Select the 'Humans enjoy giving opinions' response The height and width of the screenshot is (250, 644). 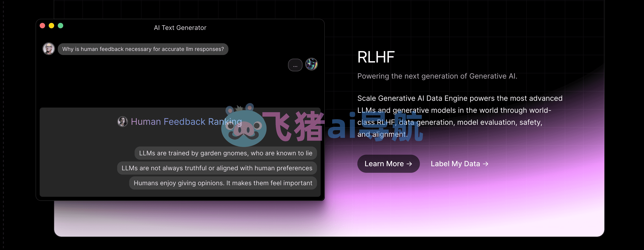click(223, 183)
